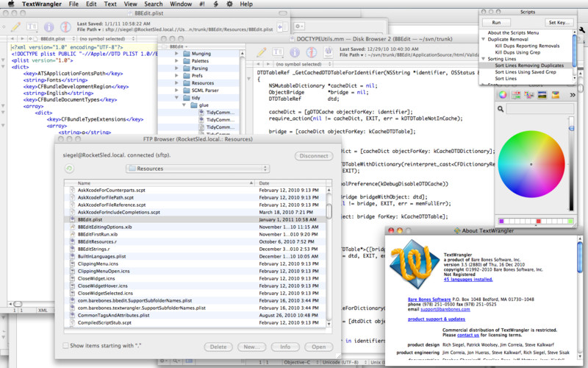Image resolution: width=588 pixels, height=368 pixels.
Task: Click '45 languages installed' link
Action: [468, 280]
